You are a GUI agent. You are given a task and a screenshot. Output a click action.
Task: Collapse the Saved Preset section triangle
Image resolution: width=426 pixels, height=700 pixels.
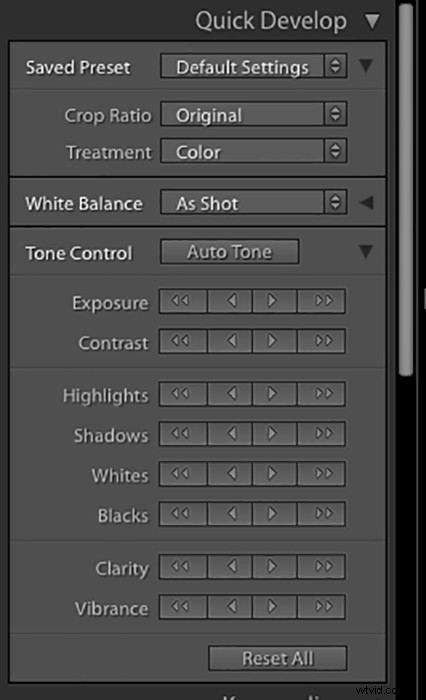click(x=366, y=66)
